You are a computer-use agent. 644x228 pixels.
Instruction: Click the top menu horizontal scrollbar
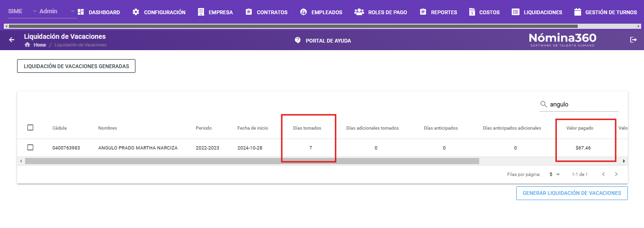click(294, 26)
